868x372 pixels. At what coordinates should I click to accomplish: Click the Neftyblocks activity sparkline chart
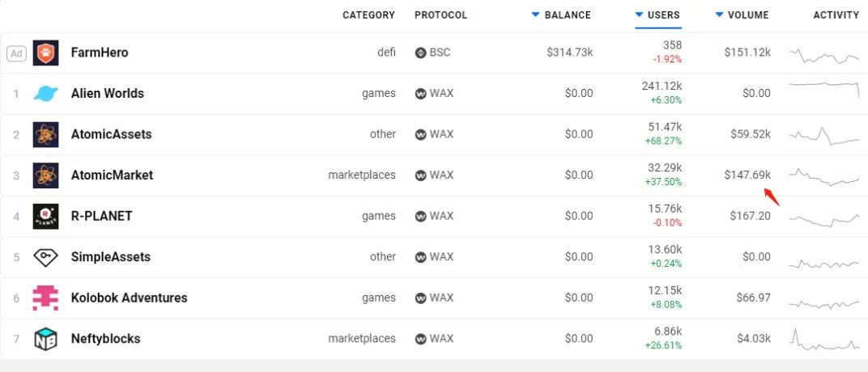(x=823, y=339)
